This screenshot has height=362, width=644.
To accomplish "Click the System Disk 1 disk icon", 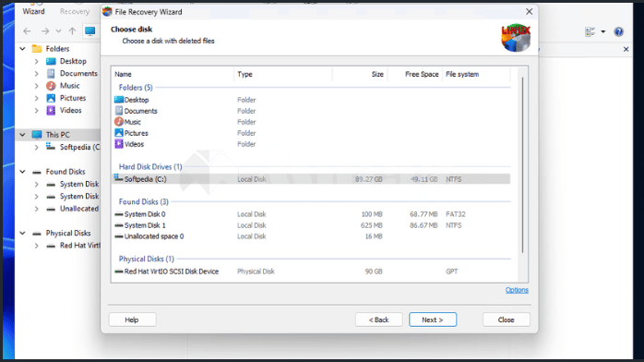I will (119, 225).
